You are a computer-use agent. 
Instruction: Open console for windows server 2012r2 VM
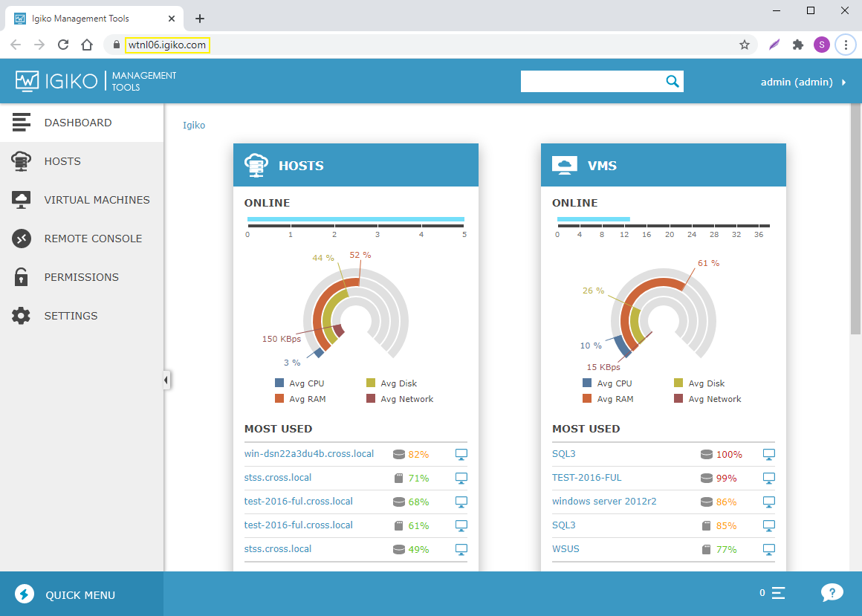tap(769, 502)
